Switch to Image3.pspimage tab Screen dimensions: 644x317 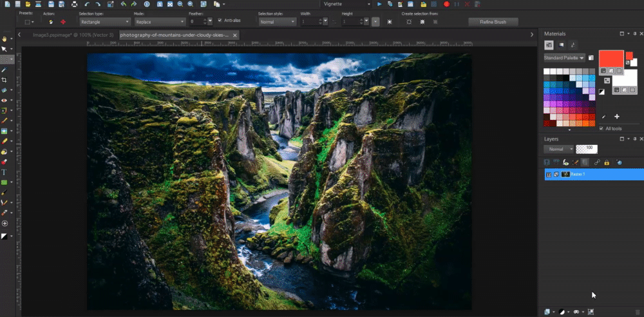click(73, 35)
